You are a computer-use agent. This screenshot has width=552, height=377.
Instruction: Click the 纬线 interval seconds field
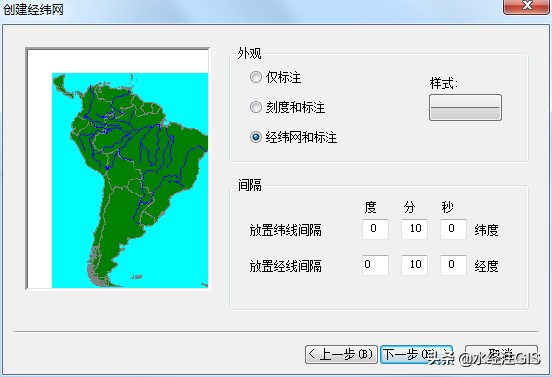(453, 229)
